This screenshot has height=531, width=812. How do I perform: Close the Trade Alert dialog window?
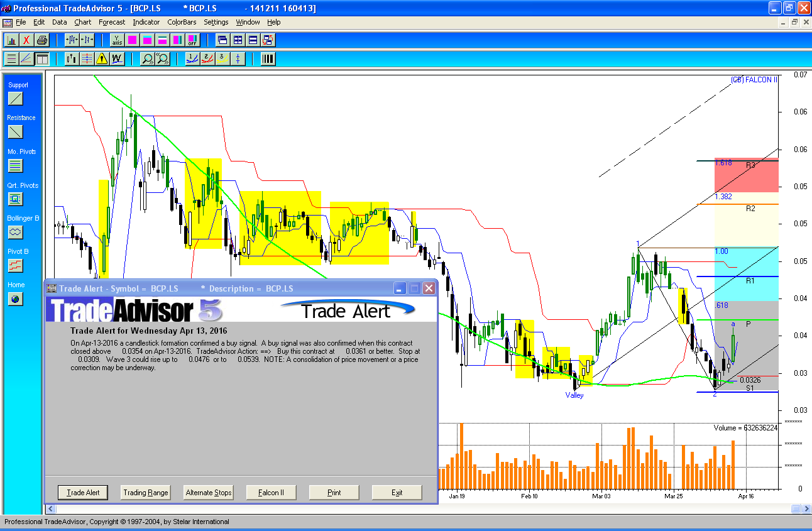coord(429,288)
